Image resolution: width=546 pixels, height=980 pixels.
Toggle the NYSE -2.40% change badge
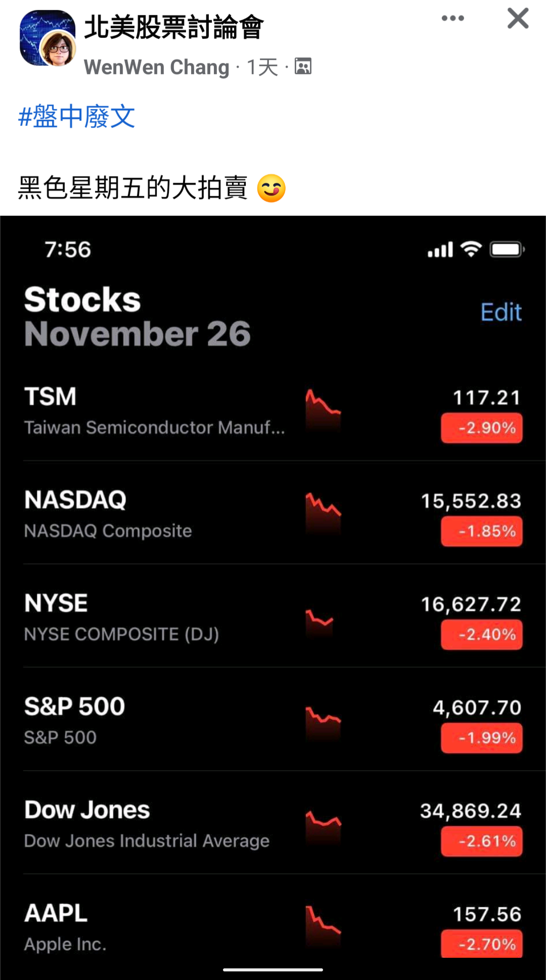pyautogui.click(x=482, y=635)
